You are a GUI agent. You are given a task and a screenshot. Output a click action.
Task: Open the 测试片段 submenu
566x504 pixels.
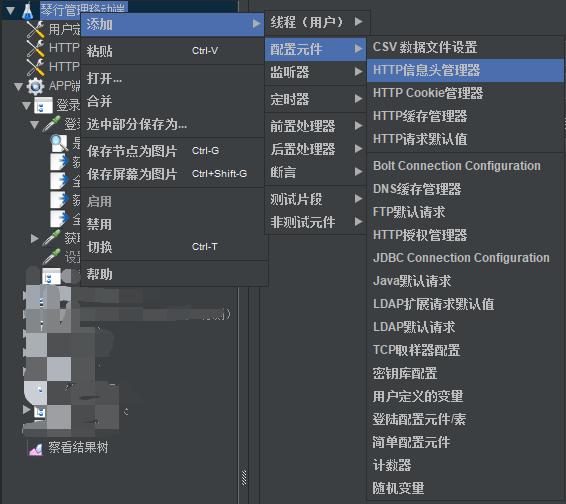point(315,199)
